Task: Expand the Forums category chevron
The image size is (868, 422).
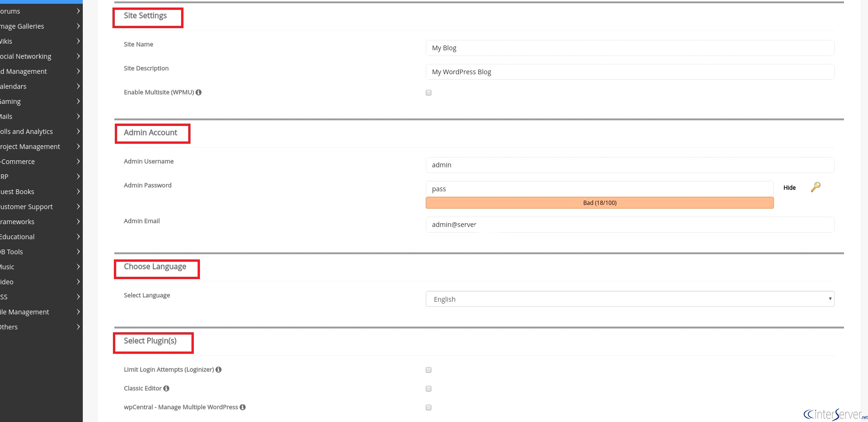Action: pyautogui.click(x=78, y=11)
